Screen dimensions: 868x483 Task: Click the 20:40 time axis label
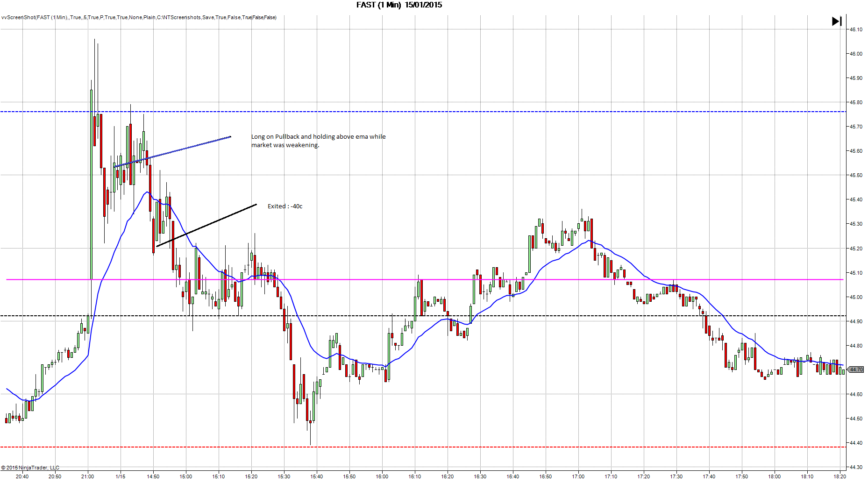click(22, 476)
